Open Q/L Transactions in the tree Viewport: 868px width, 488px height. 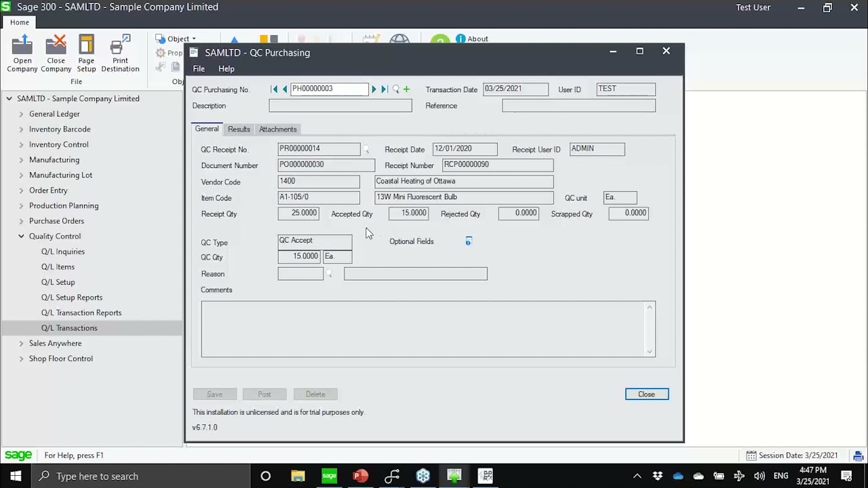pos(69,328)
